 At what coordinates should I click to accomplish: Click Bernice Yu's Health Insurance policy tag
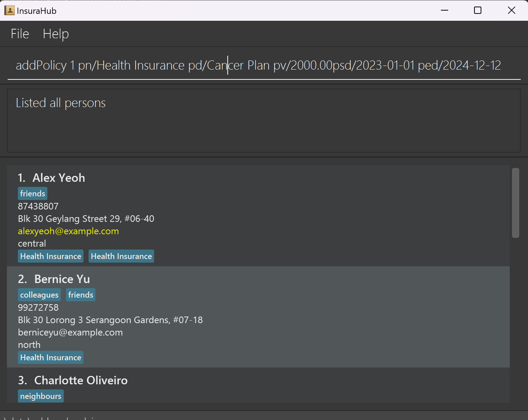click(51, 357)
